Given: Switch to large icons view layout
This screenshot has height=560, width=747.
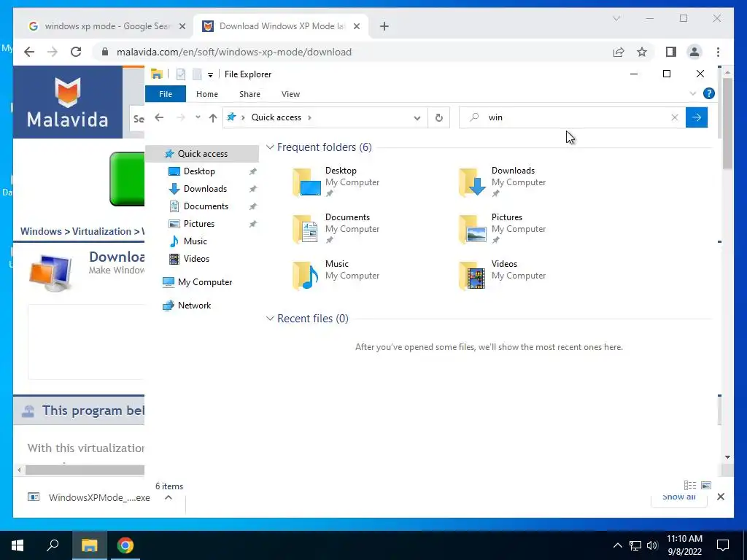Looking at the screenshot, I should [706, 485].
